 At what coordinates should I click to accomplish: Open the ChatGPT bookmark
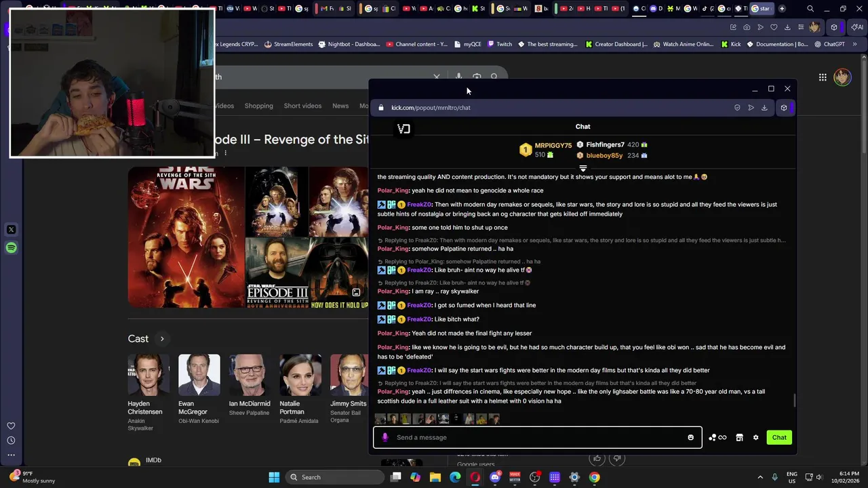point(829,44)
